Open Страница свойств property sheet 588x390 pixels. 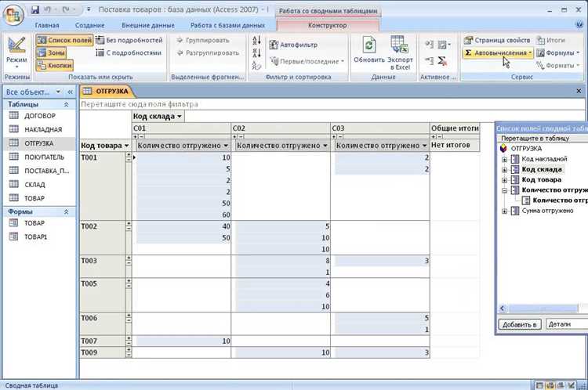[x=497, y=40]
